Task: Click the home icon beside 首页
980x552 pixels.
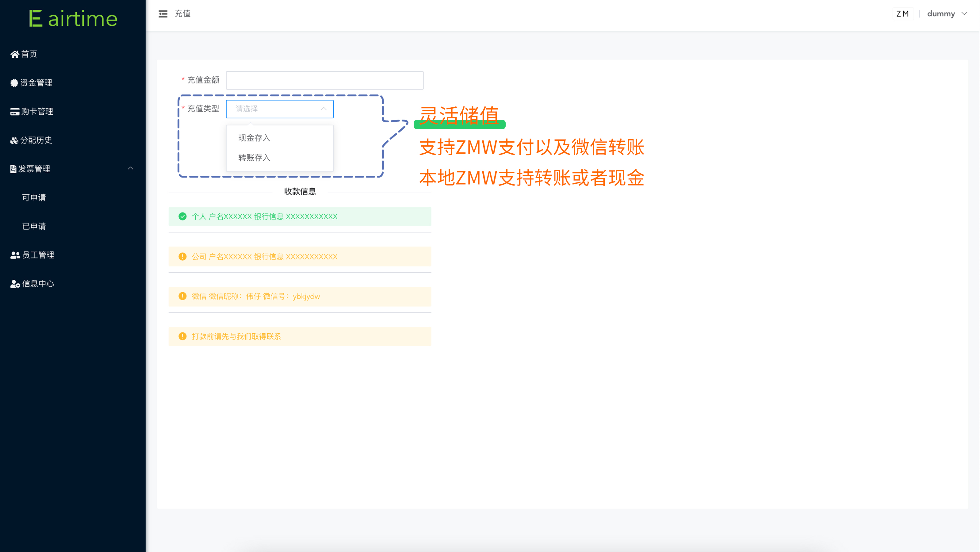Action: point(15,54)
